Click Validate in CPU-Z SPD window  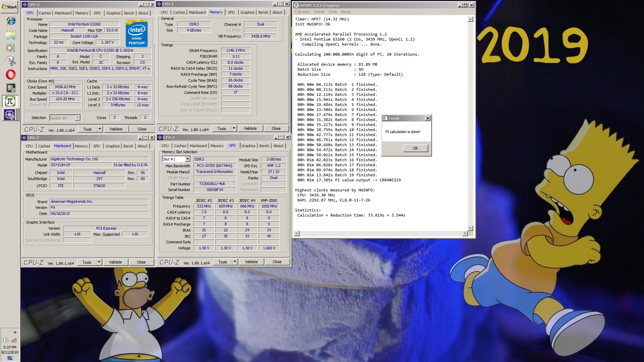[251, 262]
